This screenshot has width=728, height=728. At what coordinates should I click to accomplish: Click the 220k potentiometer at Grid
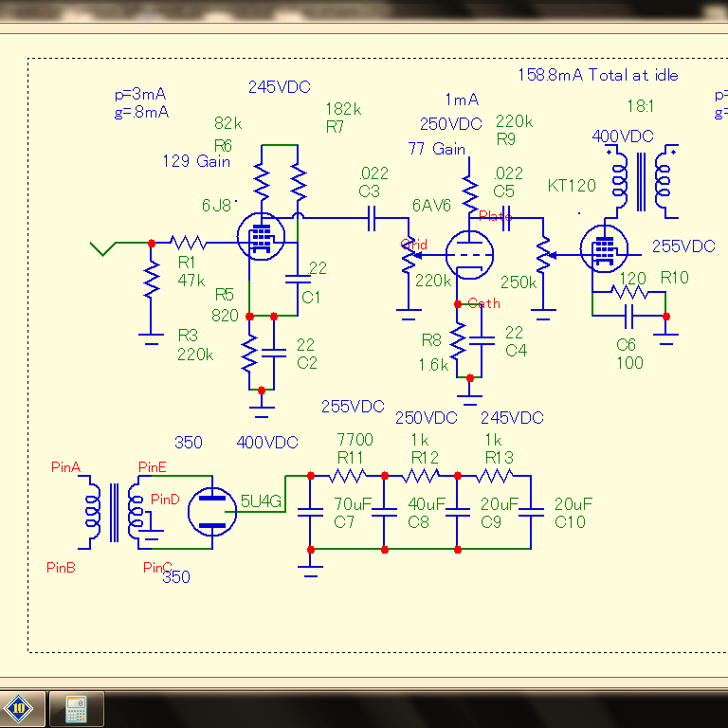409,255
